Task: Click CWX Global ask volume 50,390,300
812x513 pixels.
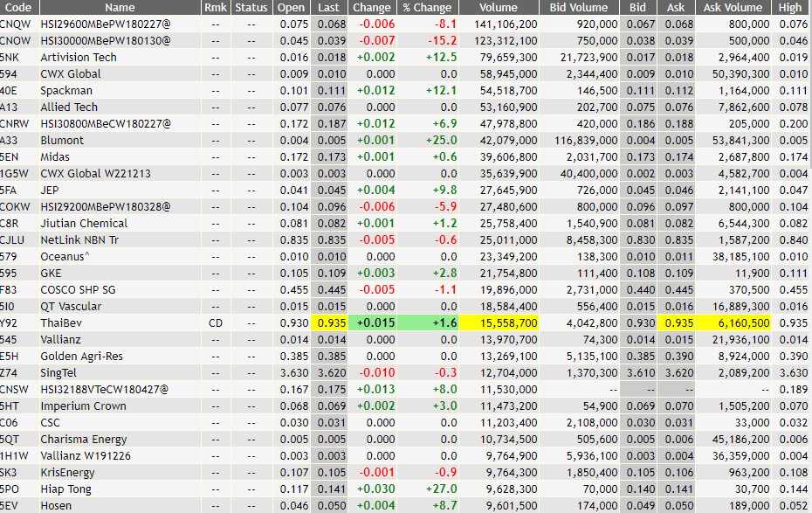Action: click(x=741, y=73)
